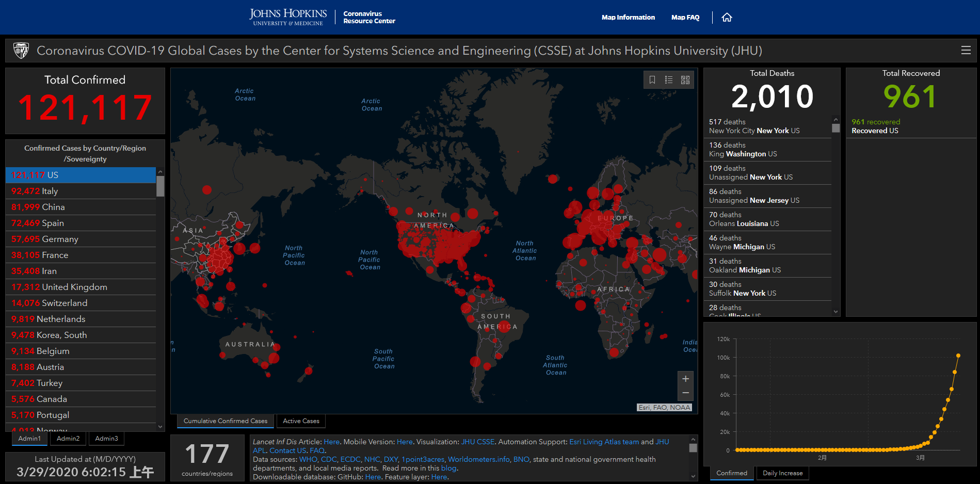This screenshot has width=980, height=484.
Task: Select New York City deaths entry
Action: click(x=767, y=126)
